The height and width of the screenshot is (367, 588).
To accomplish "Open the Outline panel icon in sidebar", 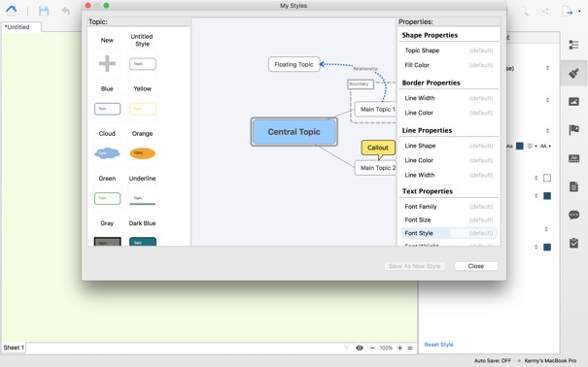I will 573,45.
